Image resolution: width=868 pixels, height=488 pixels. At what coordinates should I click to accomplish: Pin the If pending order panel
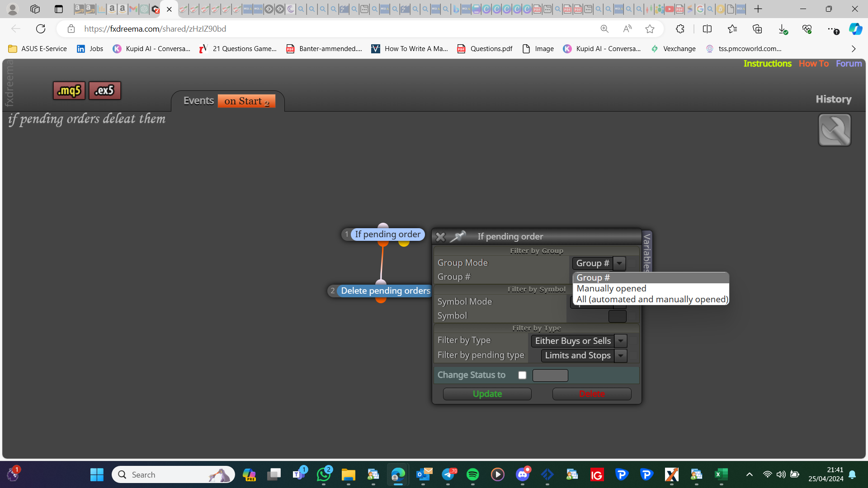(458, 236)
